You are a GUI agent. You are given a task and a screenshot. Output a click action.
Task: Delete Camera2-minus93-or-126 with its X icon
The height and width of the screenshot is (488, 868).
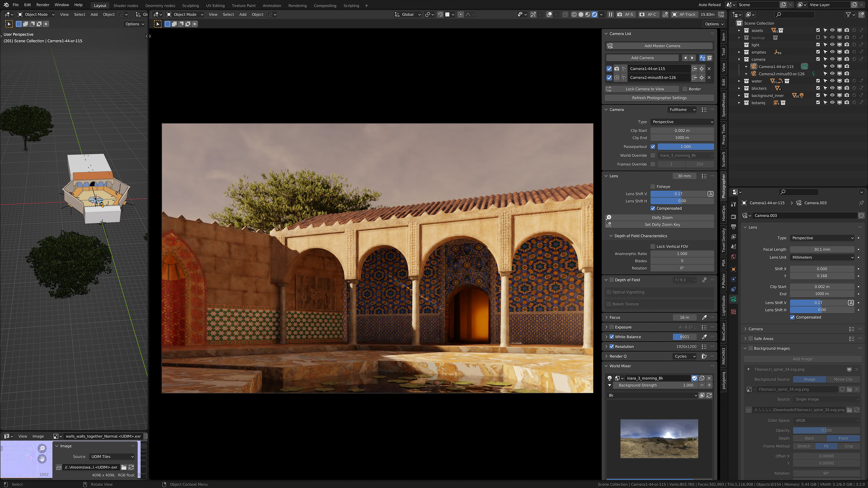[709, 78]
